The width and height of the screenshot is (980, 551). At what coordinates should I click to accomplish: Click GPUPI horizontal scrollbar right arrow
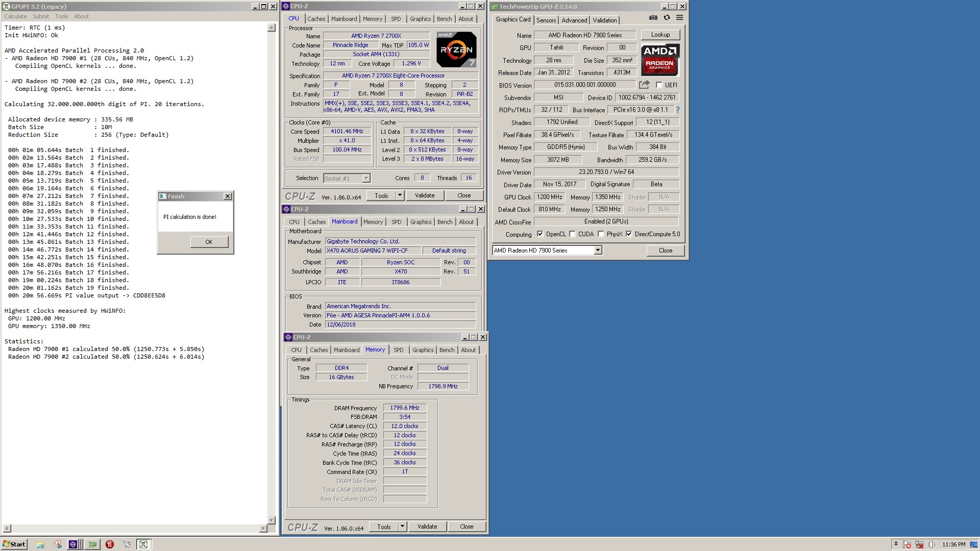[263, 529]
